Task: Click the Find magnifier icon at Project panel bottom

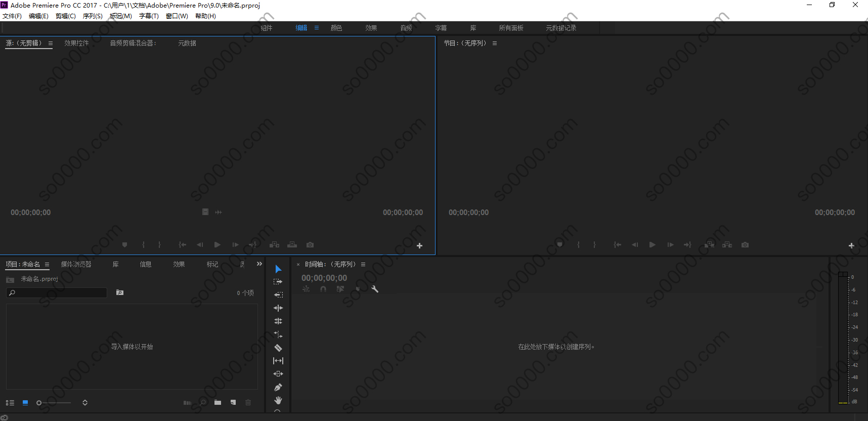Action: pos(203,403)
